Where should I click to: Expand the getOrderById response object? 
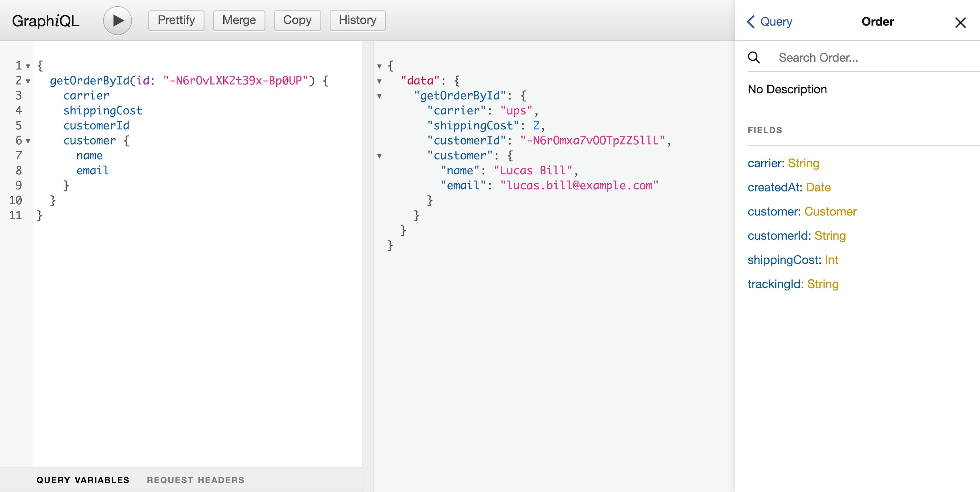(x=382, y=95)
